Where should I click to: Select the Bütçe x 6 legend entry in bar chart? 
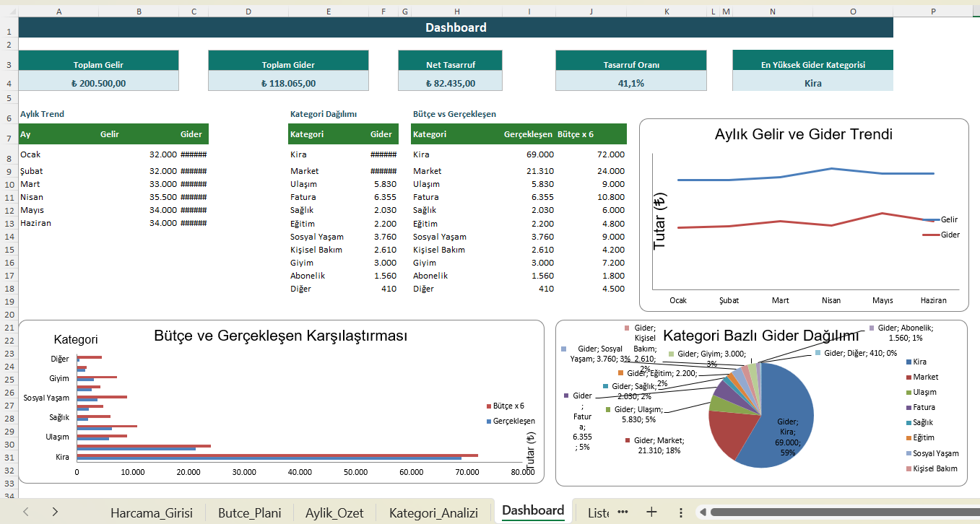point(506,406)
